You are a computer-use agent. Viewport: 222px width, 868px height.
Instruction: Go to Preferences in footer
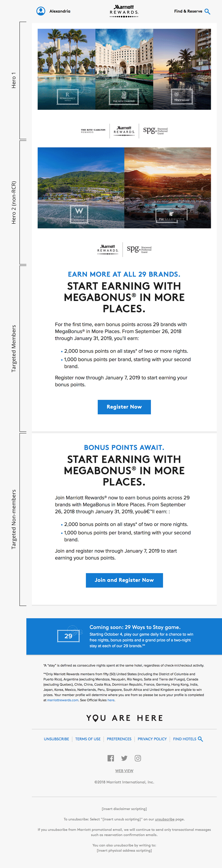(x=119, y=739)
